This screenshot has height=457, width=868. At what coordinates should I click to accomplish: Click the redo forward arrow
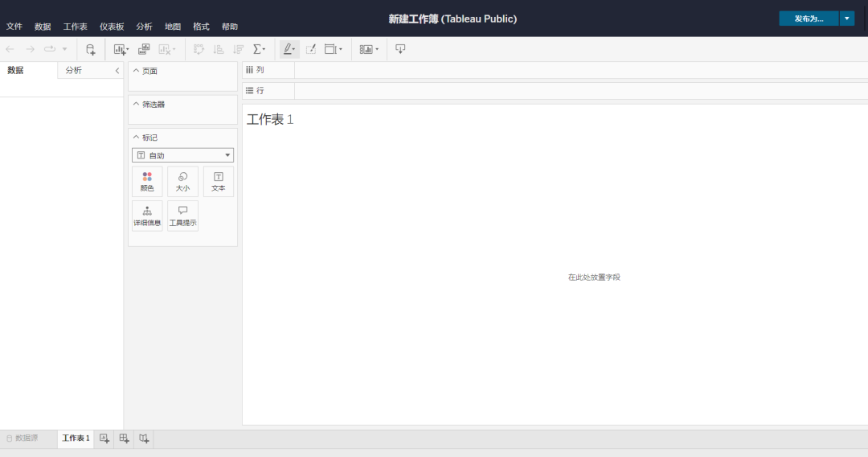[x=30, y=49]
